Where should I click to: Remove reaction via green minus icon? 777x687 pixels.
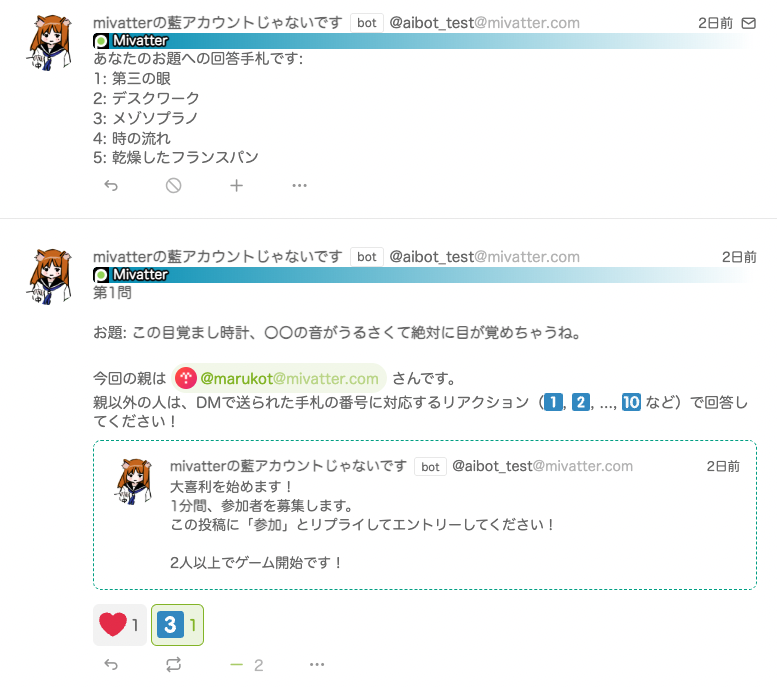237,664
